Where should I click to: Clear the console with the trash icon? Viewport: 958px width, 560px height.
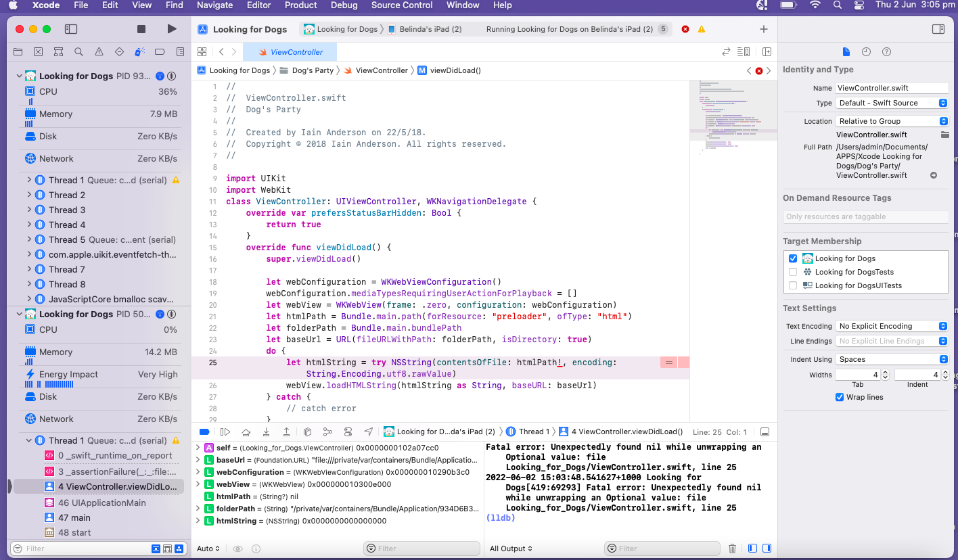(x=732, y=549)
